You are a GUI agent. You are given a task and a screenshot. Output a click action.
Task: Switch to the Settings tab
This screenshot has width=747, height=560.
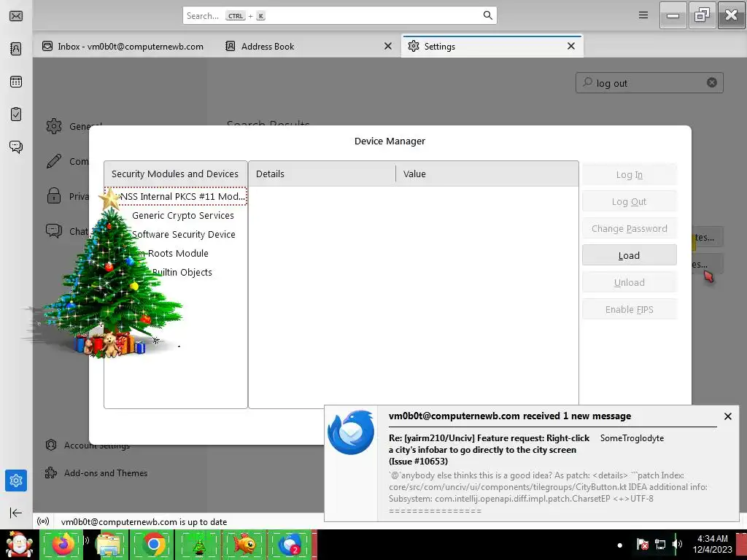point(492,46)
